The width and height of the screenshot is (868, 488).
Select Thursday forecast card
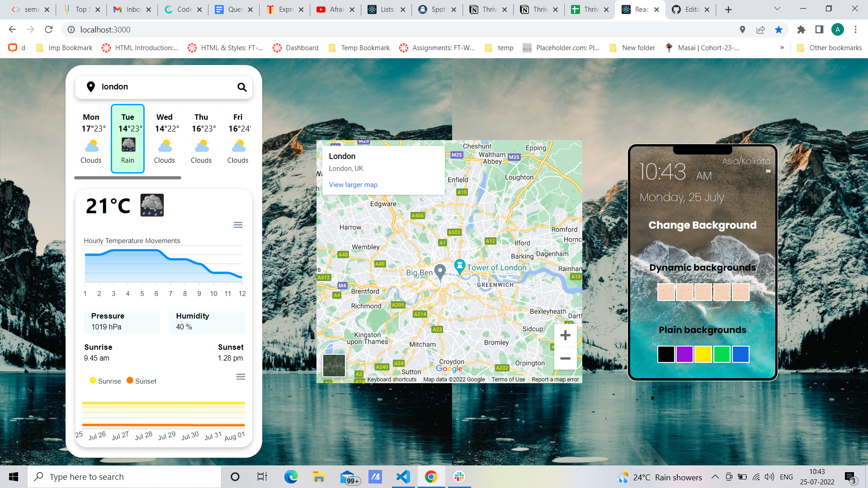201,139
